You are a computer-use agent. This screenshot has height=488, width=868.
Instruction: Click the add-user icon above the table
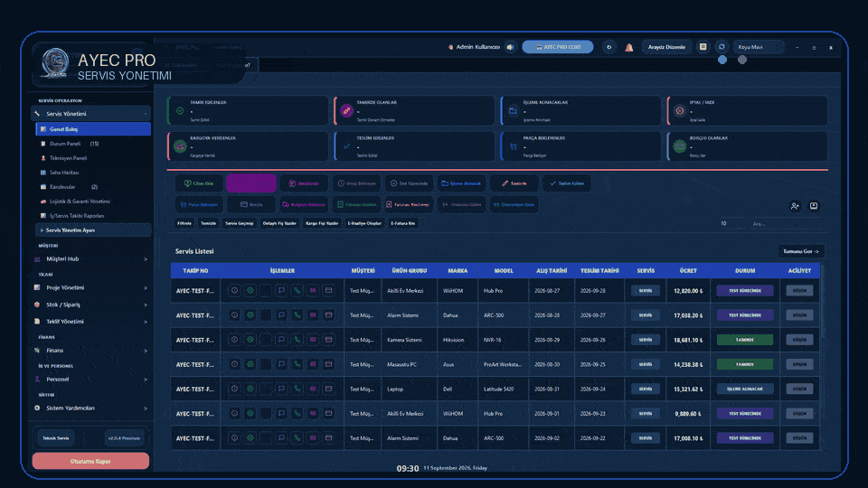click(795, 206)
